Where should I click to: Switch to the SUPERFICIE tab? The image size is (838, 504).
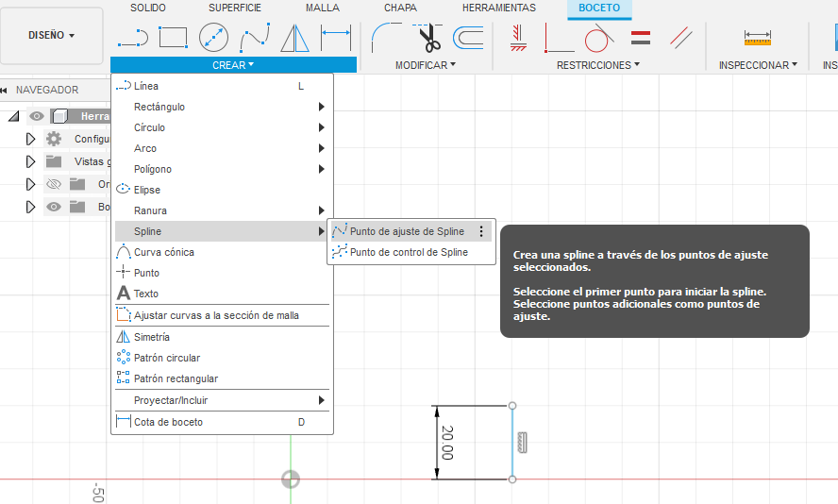(x=235, y=8)
